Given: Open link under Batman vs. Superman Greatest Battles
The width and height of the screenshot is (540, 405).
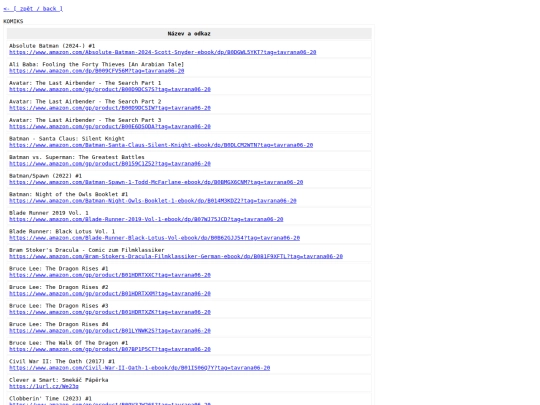Looking at the screenshot, I should pos(110,164).
